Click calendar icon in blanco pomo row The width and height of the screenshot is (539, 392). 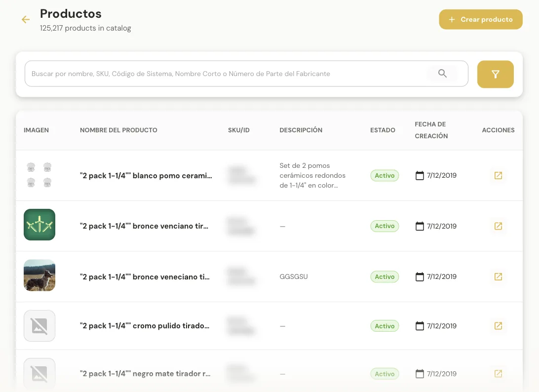point(420,175)
